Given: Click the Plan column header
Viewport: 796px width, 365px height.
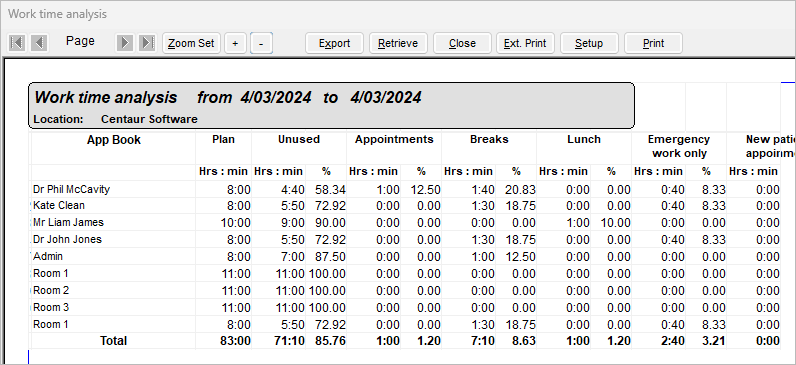Looking at the screenshot, I should tap(223, 139).
